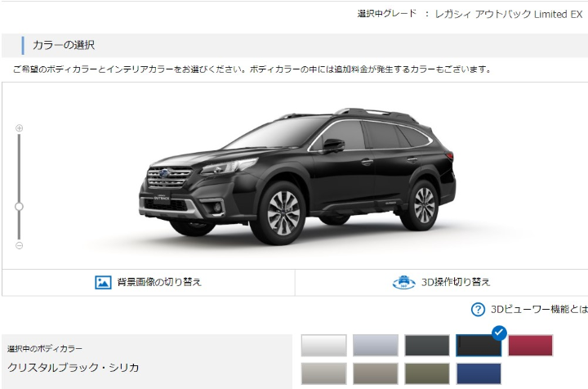Click the blue checkmark on selected color
The height and width of the screenshot is (389, 588).
(499, 333)
